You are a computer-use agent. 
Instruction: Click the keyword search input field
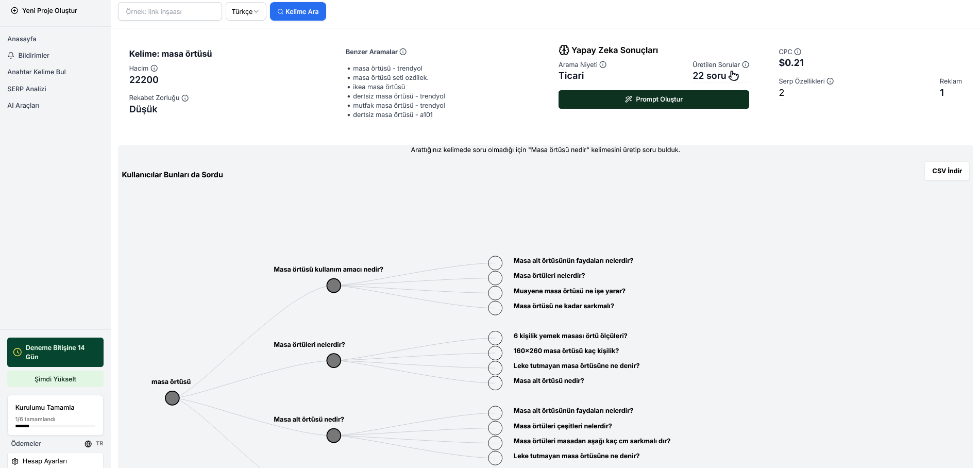170,11
